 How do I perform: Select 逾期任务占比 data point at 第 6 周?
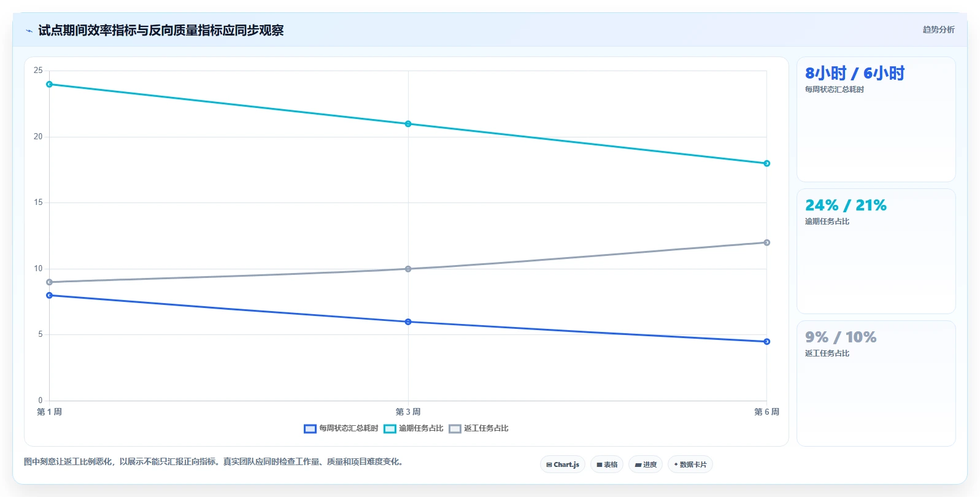(x=766, y=163)
